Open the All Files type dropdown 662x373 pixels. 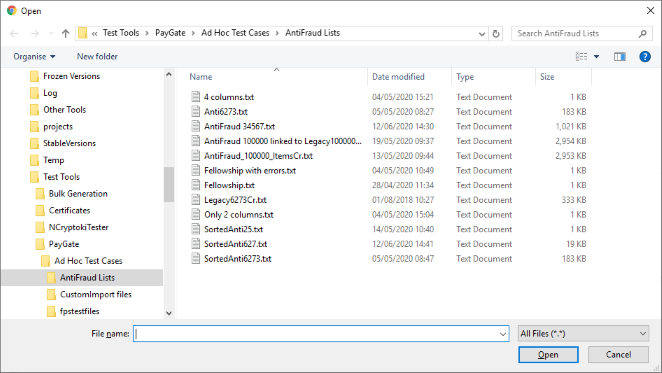click(583, 334)
